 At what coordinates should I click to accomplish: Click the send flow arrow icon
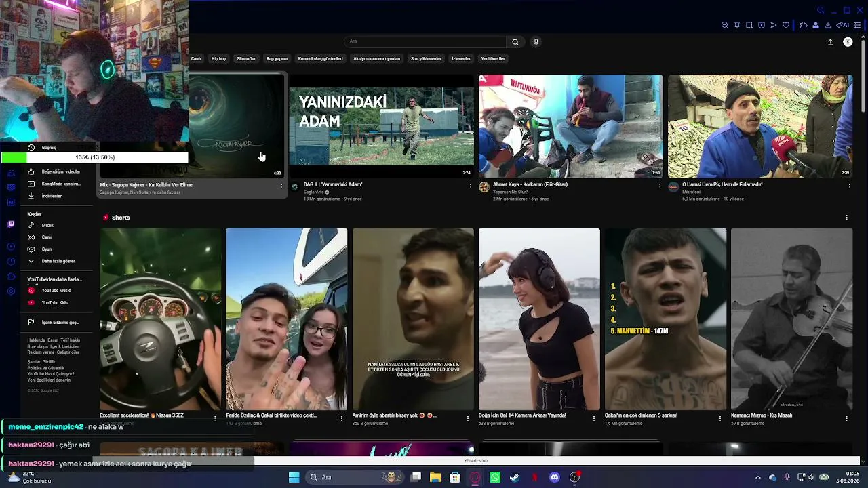(x=774, y=25)
